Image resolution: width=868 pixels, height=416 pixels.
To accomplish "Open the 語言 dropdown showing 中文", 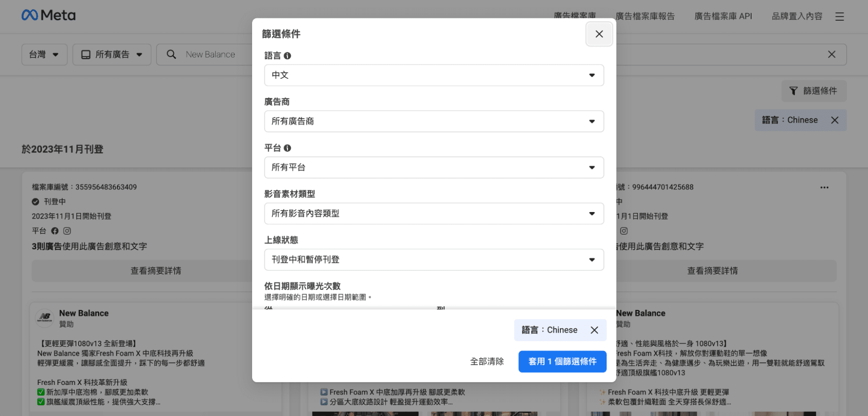I will (x=434, y=75).
